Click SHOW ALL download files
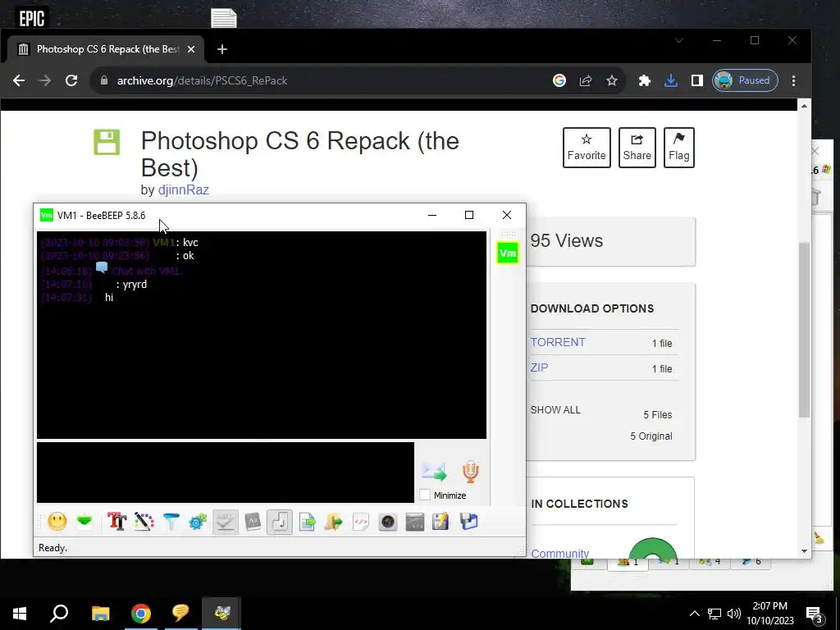Screen dimensions: 840x630 555,410
